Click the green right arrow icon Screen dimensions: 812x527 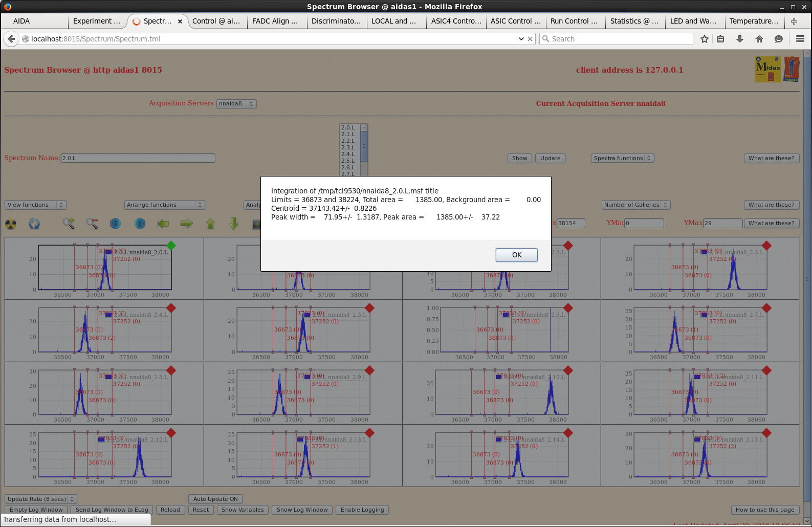187,224
